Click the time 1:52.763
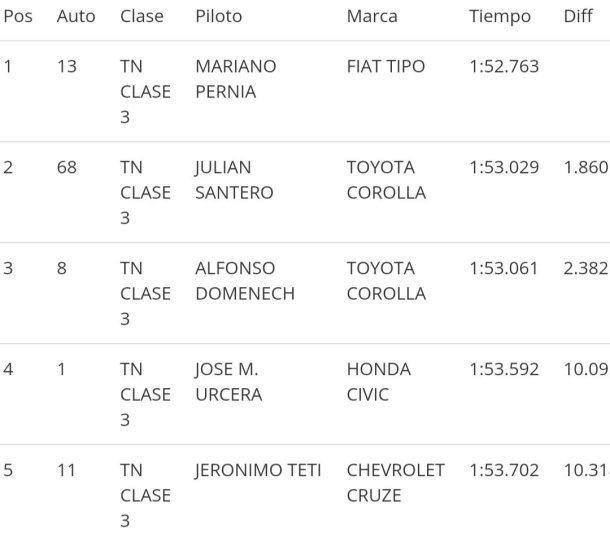The width and height of the screenshot is (610, 538). pos(504,66)
